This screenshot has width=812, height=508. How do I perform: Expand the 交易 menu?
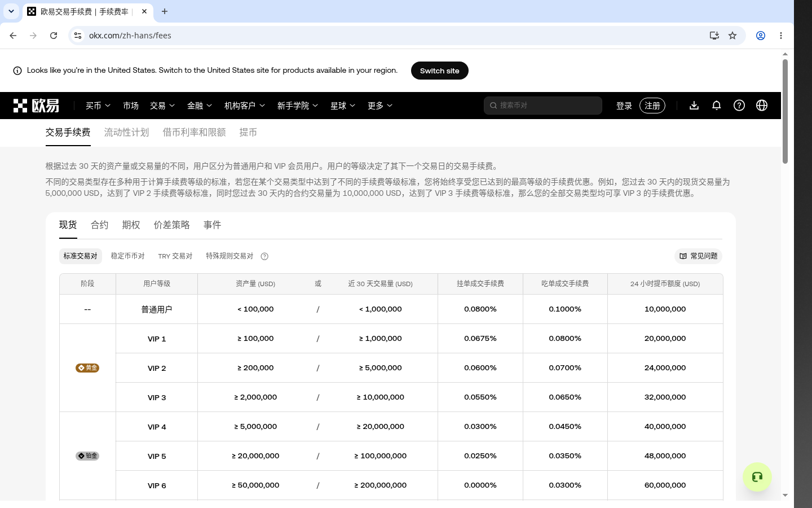pos(162,106)
